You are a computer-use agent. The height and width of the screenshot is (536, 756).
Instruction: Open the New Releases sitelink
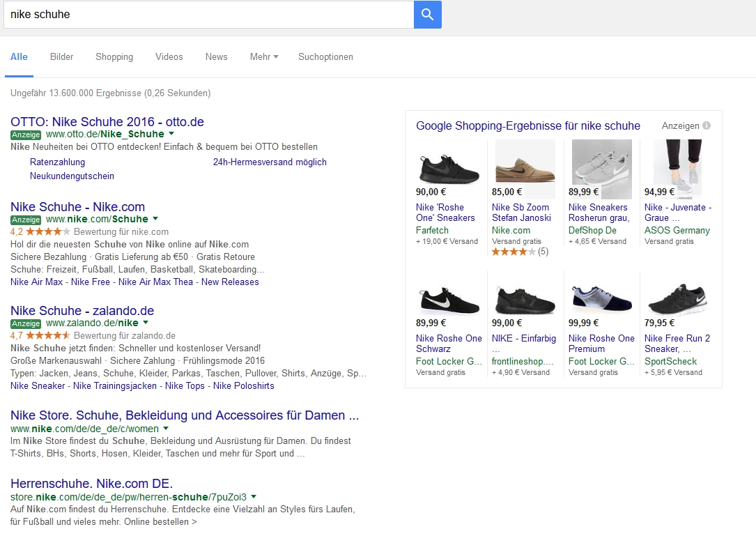[x=230, y=282]
